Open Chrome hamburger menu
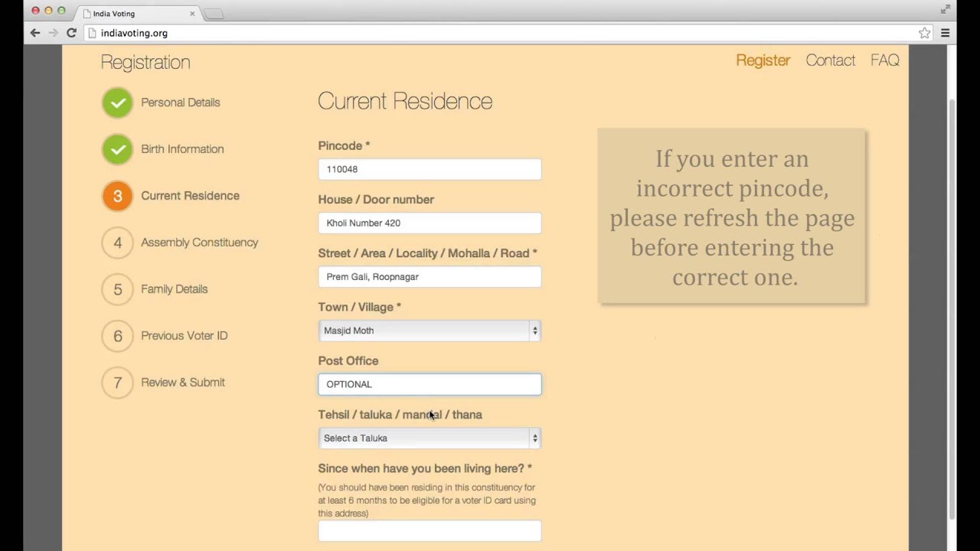Screen dimensions: 980x551 pos(946,33)
